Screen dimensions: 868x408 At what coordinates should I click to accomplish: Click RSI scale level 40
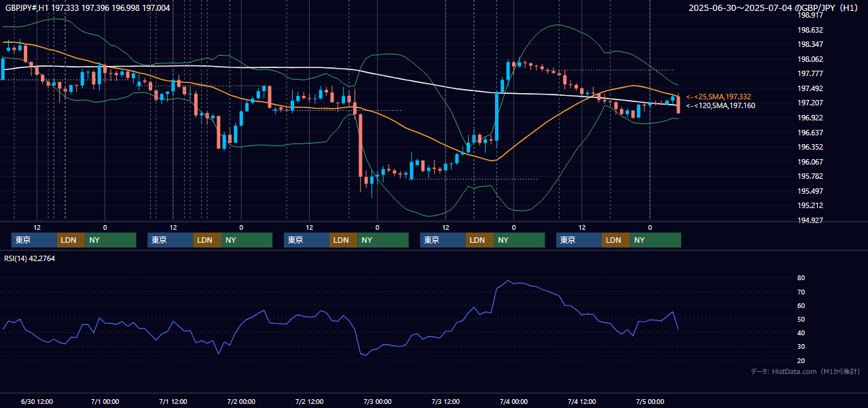801,333
